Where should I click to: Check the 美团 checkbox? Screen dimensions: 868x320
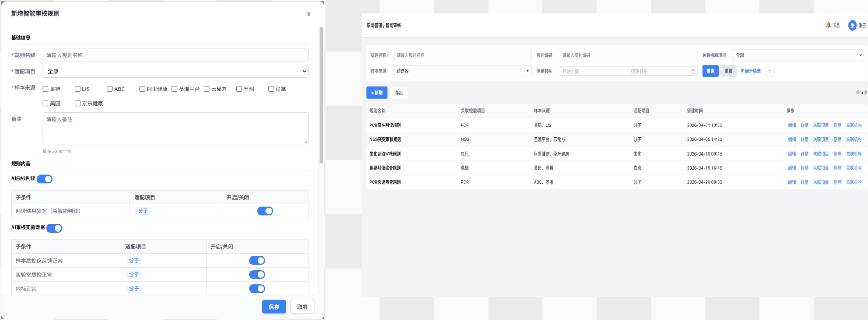point(46,103)
